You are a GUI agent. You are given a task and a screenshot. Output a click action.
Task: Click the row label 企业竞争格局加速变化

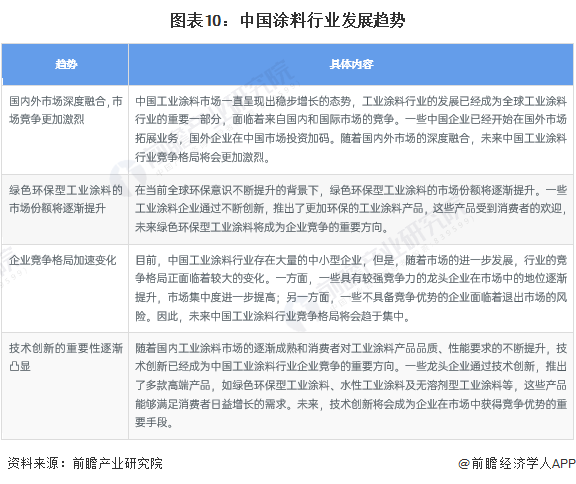[62, 260]
